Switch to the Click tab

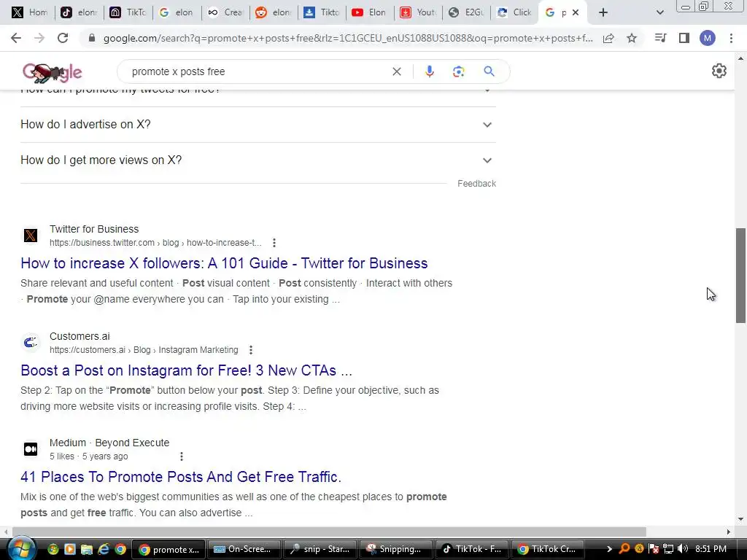coord(514,12)
